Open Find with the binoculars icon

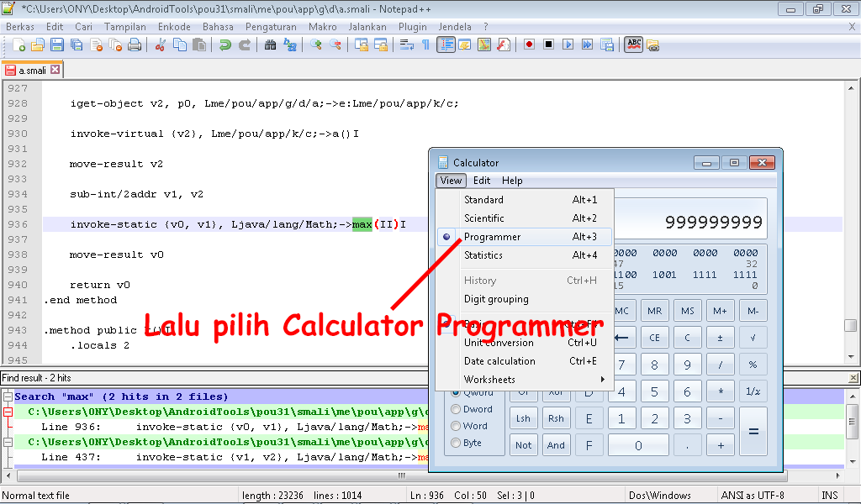[270, 45]
